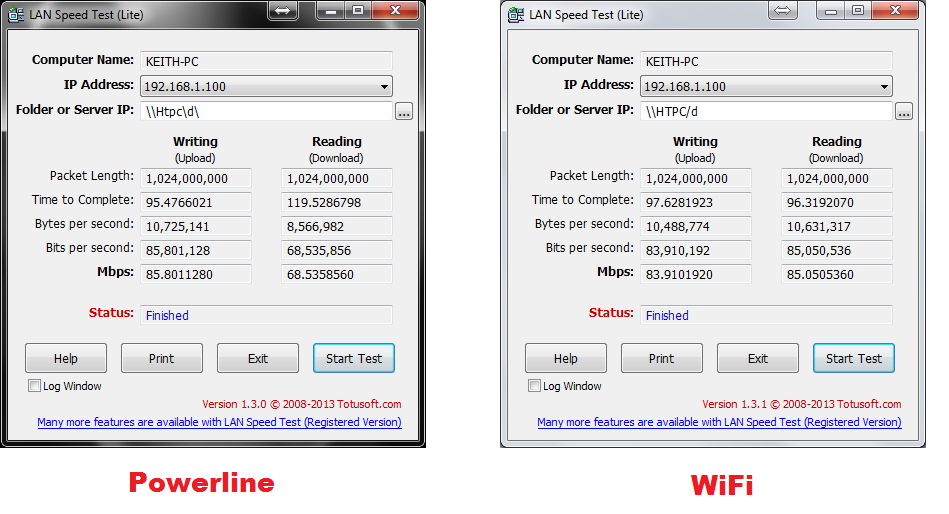The width and height of the screenshot is (949, 514).
Task: Click Start Test in WiFi window
Action: pyautogui.click(x=853, y=358)
